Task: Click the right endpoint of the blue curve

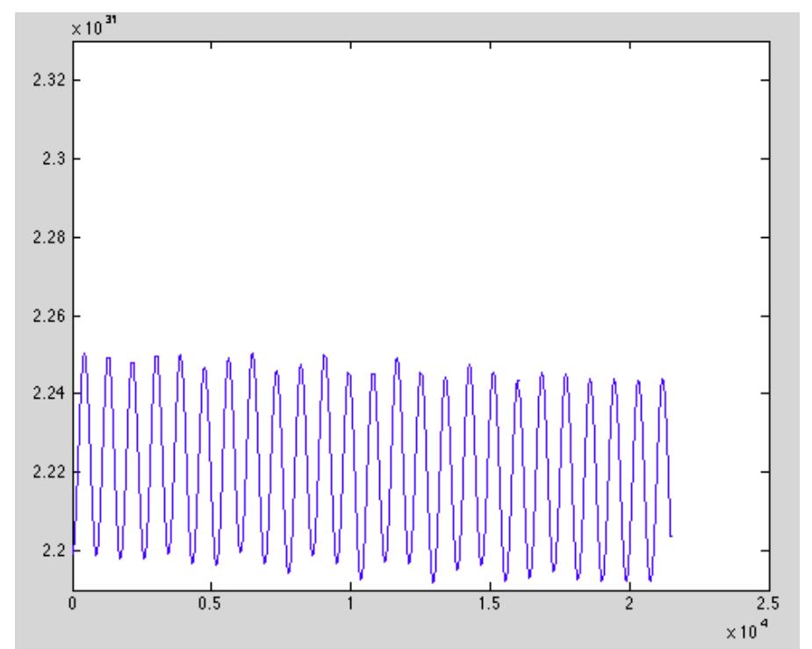Action: coord(671,535)
